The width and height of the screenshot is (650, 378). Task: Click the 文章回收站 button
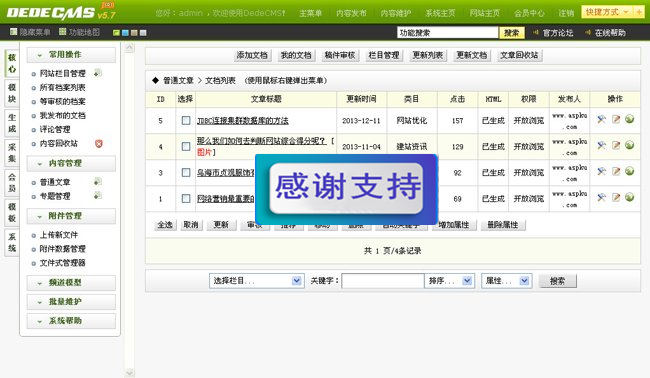coord(519,55)
